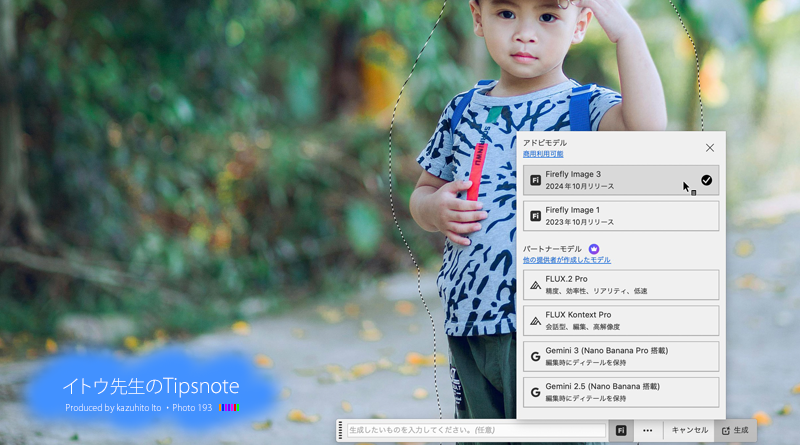Open the 商用利用可能 link
This screenshot has width=800, height=445.
[543, 154]
